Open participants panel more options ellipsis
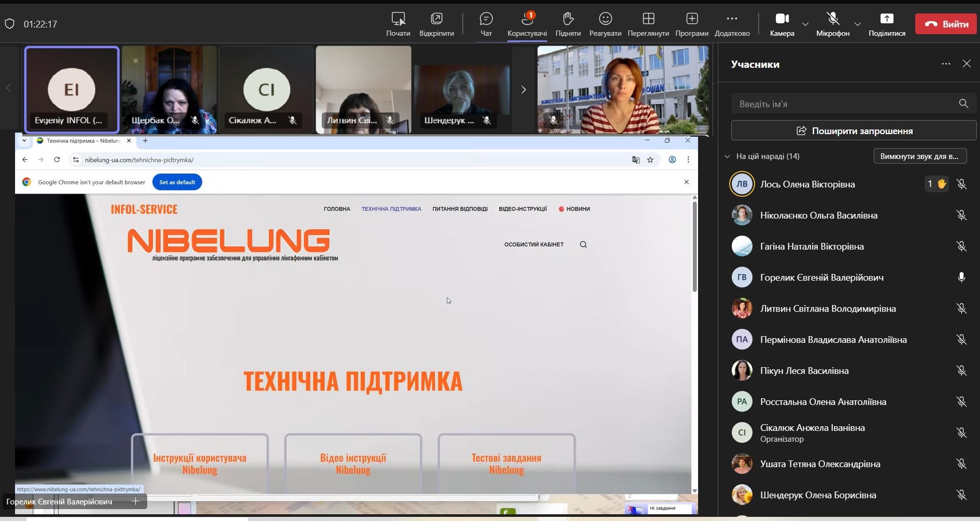Viewport: 980px width, 521px height. click(x=946, y=64)
